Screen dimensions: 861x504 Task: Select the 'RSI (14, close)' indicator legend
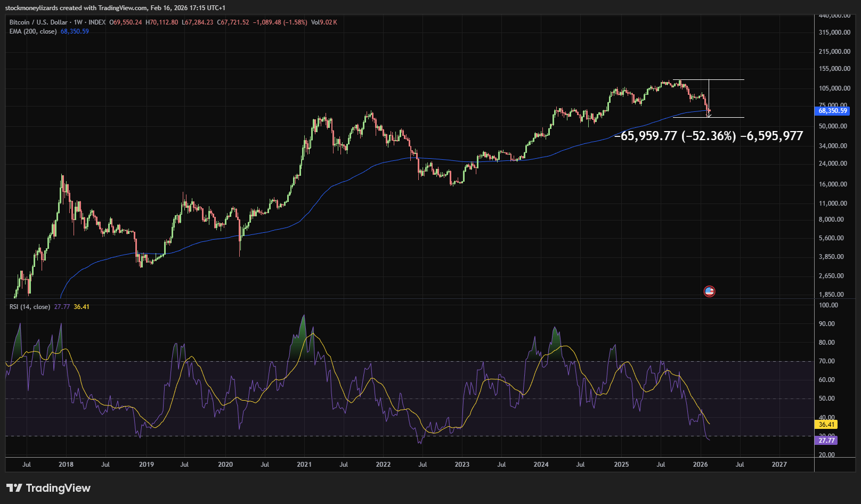click(30, 307)
